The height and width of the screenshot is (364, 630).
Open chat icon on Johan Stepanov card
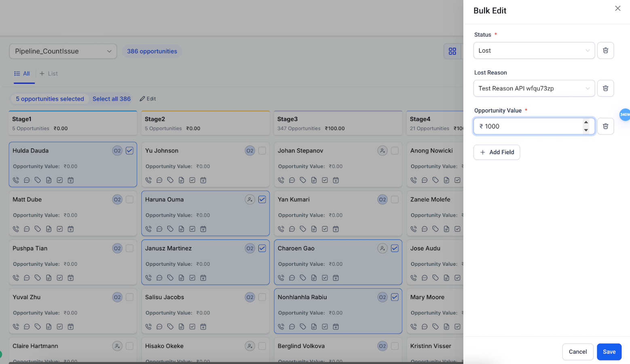292,180
